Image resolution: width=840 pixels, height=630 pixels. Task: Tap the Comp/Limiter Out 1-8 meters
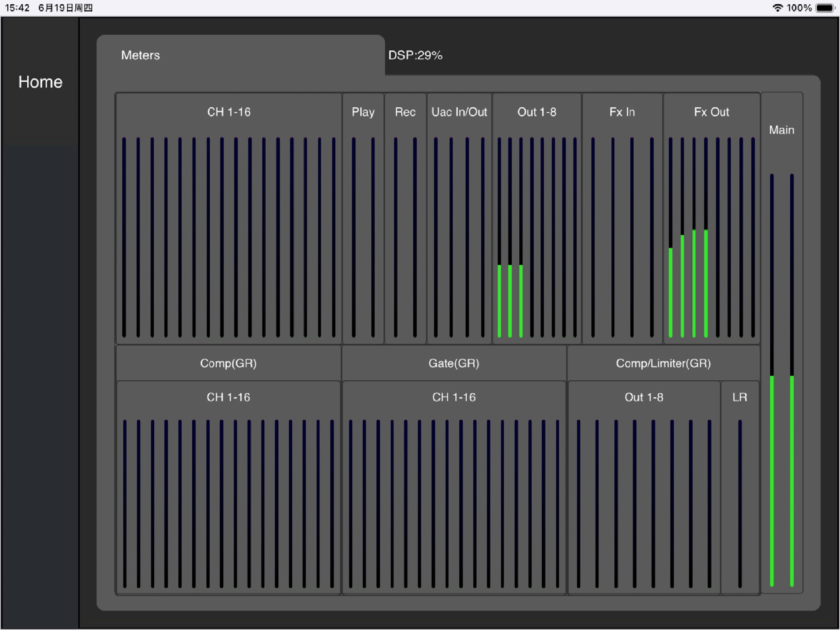coord(644,488)
